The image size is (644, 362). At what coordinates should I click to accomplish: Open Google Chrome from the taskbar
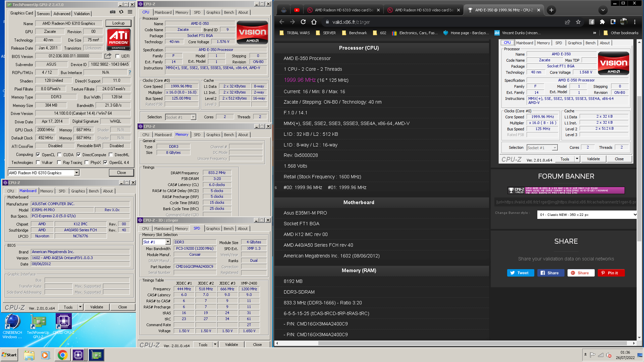click(x=62, y=355)
